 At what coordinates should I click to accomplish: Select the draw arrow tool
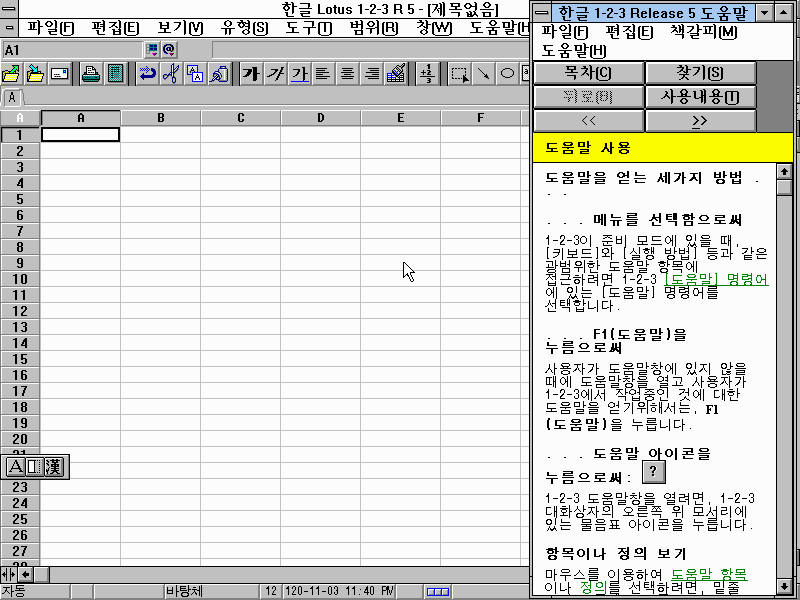pyautogui.click(x=483, y=74)
